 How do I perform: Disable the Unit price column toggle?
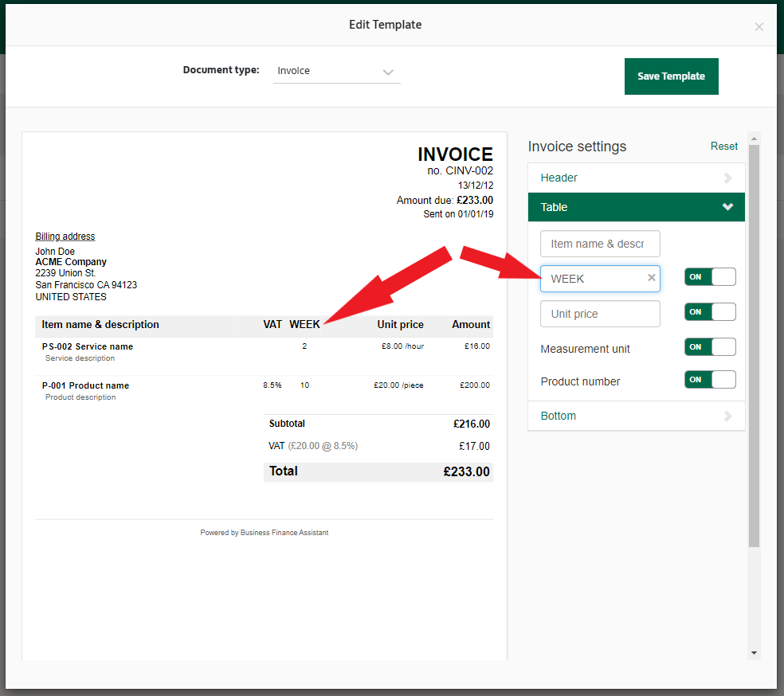coord(709,312)
